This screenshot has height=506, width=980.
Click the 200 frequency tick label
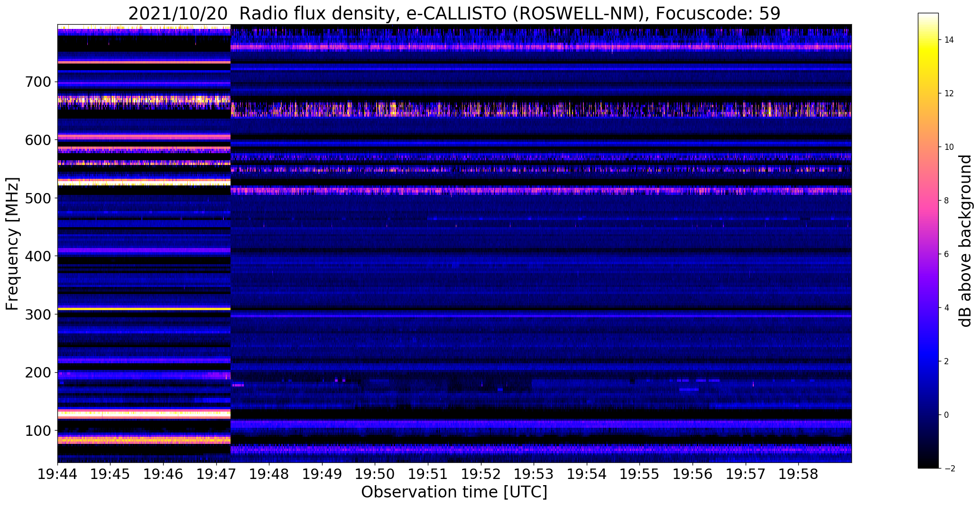(x=37, y=372)
